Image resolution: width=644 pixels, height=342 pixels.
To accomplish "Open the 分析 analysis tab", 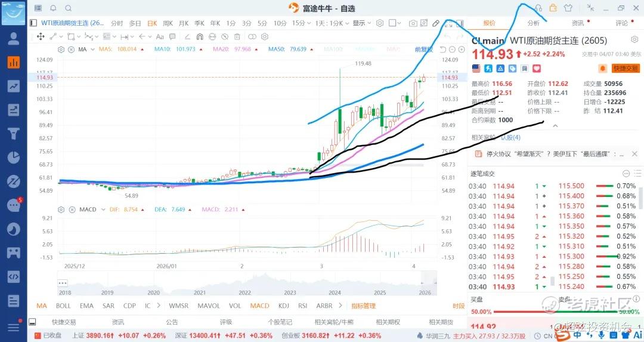I will pos(534,23).
